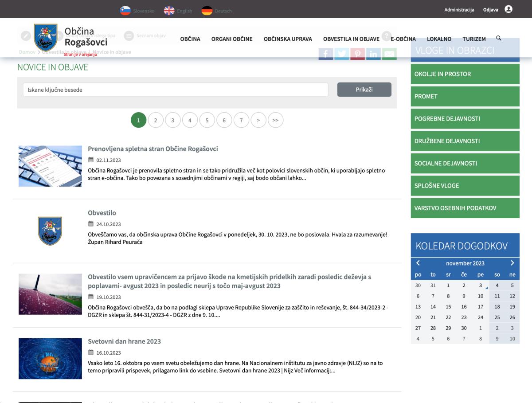Go to pagination page 7
This screenshot has width=532, height=403.
241,120
